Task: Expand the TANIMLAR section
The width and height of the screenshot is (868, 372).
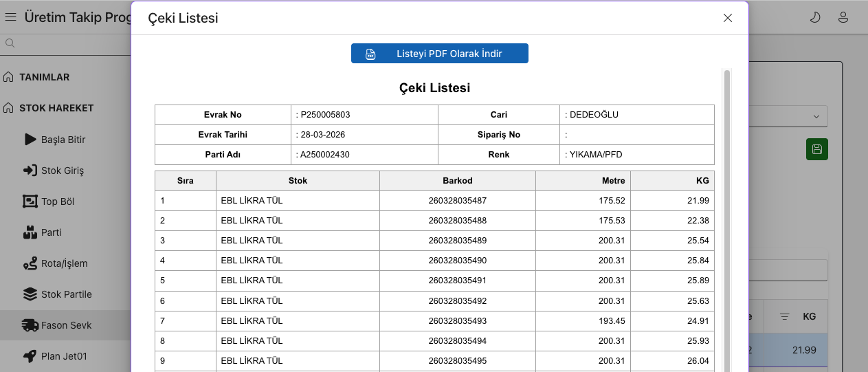Action: tap(45, 77)
